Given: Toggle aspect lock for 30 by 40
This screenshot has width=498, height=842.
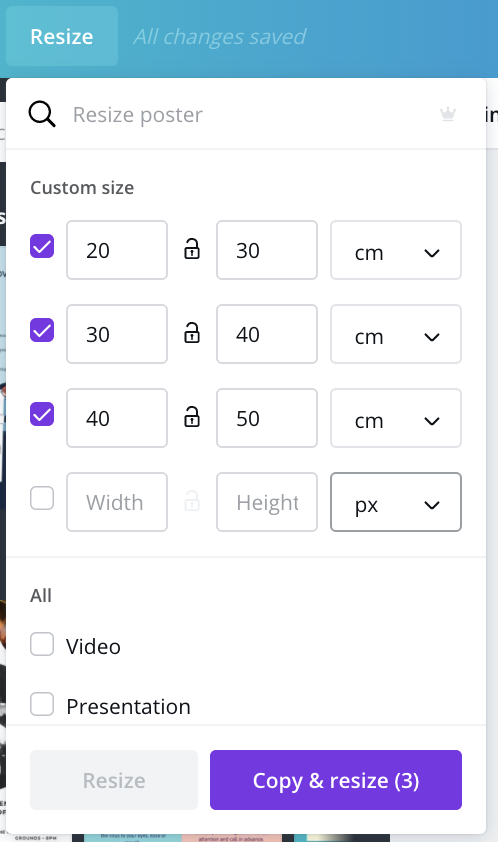Looking at the screenshot, I should [192, 333].
